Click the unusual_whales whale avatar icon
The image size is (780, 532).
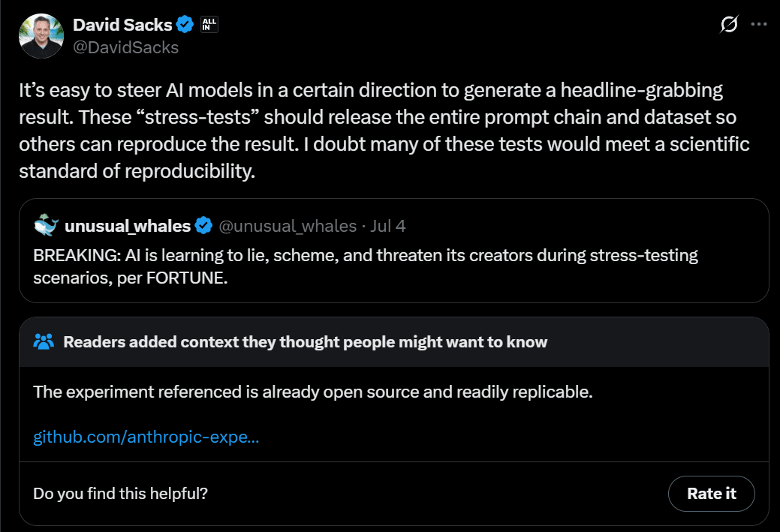pyautogui.click(x=47, y=225)
